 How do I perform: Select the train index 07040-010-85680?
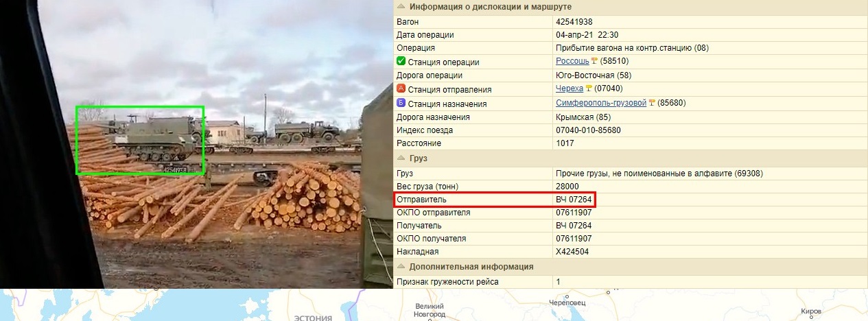pos(588,130)
